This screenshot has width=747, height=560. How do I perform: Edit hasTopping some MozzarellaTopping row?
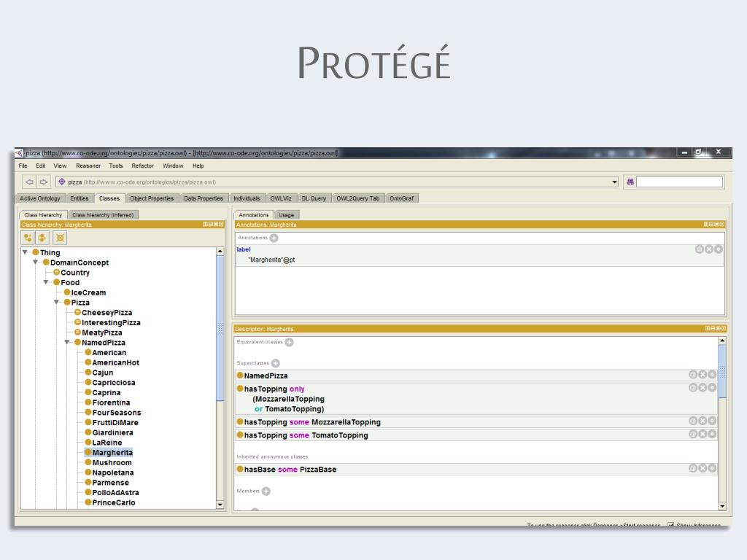712,421
